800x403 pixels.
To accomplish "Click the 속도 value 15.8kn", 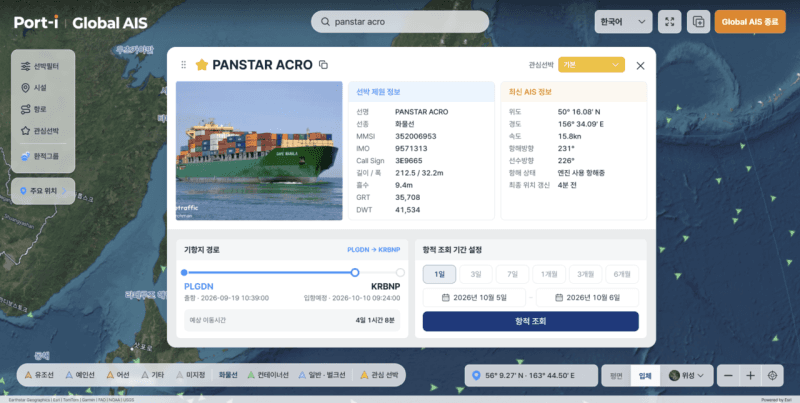I will [569, 136].
